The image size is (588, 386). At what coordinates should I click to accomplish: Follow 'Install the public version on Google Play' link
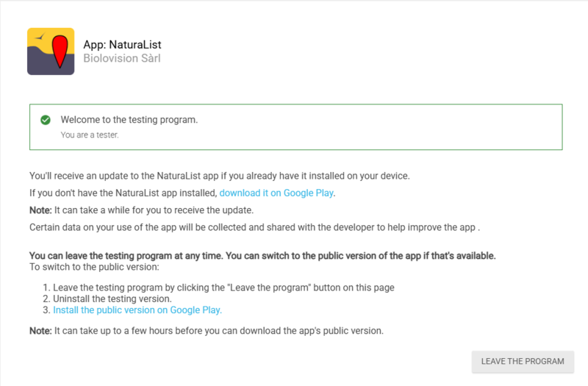pos(137,310)
